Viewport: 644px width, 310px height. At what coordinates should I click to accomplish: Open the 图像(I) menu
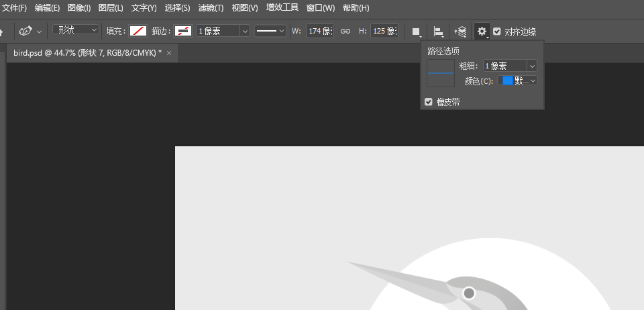click(79, 8)
